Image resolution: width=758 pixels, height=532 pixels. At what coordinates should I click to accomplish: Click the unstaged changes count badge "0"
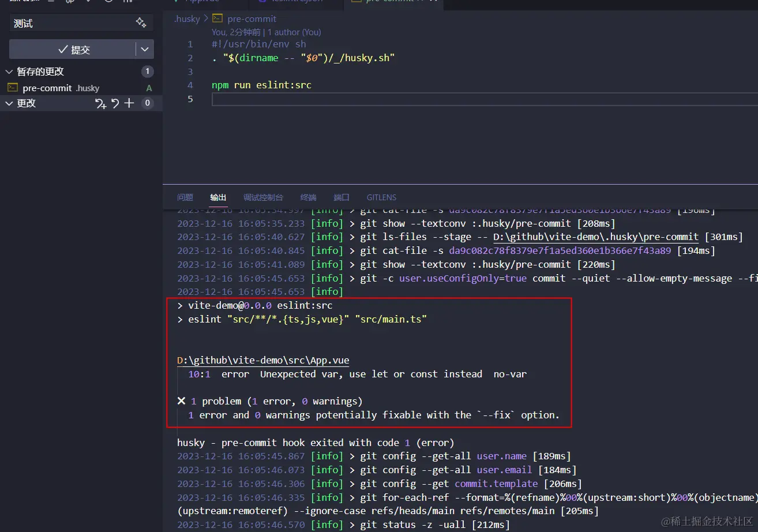point(148,103)
